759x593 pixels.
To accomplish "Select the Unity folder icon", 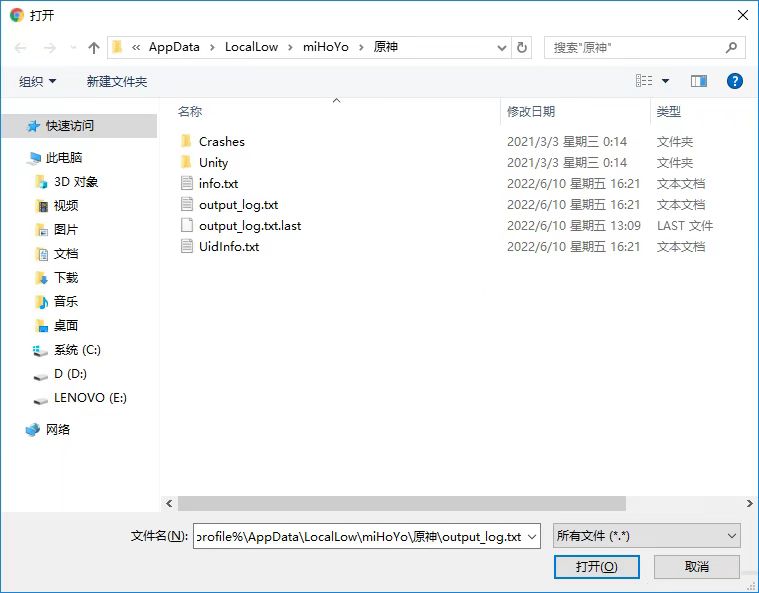I will [186, 162].
